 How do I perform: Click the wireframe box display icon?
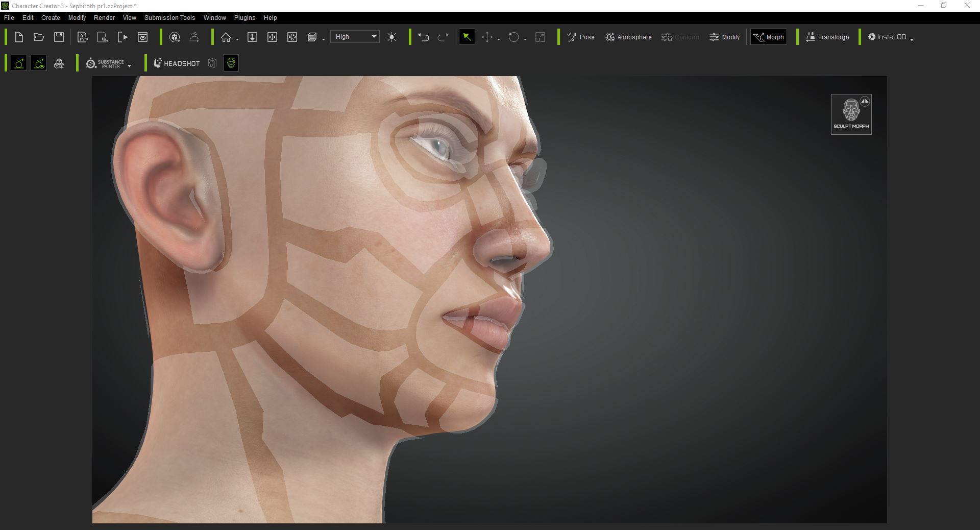pyautogui.click(x=312, y=37)
